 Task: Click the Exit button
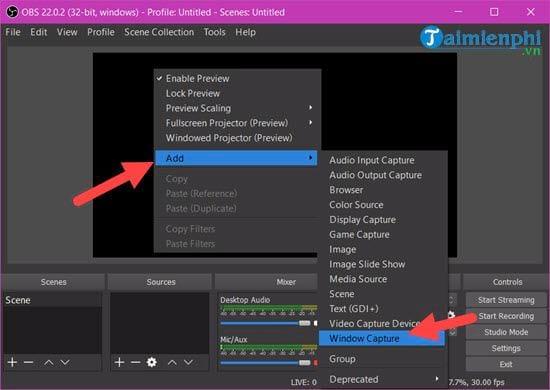[506, 364]
